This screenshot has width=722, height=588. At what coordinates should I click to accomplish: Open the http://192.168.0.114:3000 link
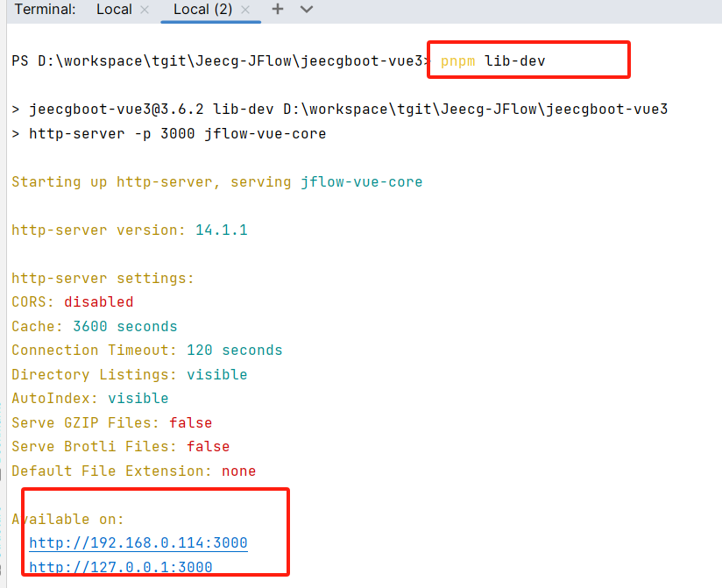pos(138,543)
